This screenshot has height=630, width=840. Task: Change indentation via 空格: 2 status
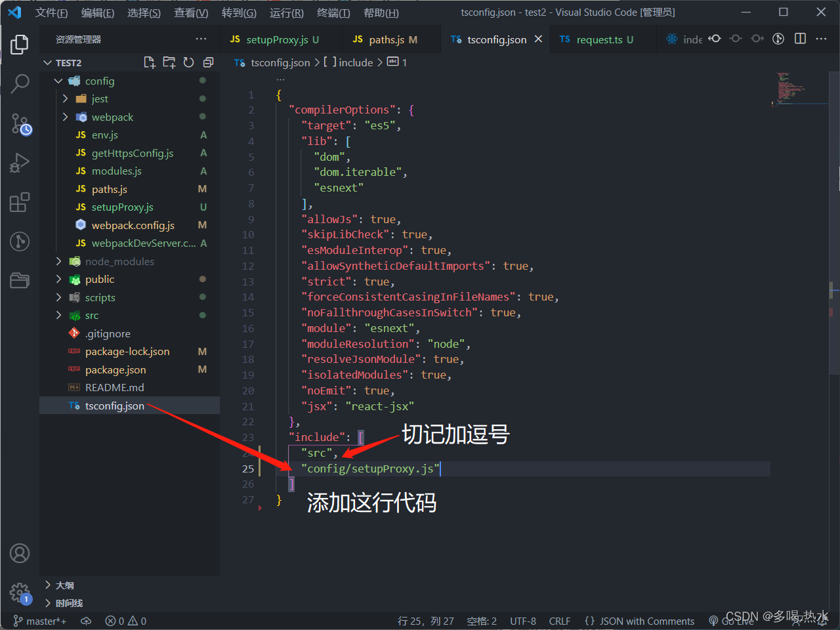pyautogui.click(x=482, y=621)
